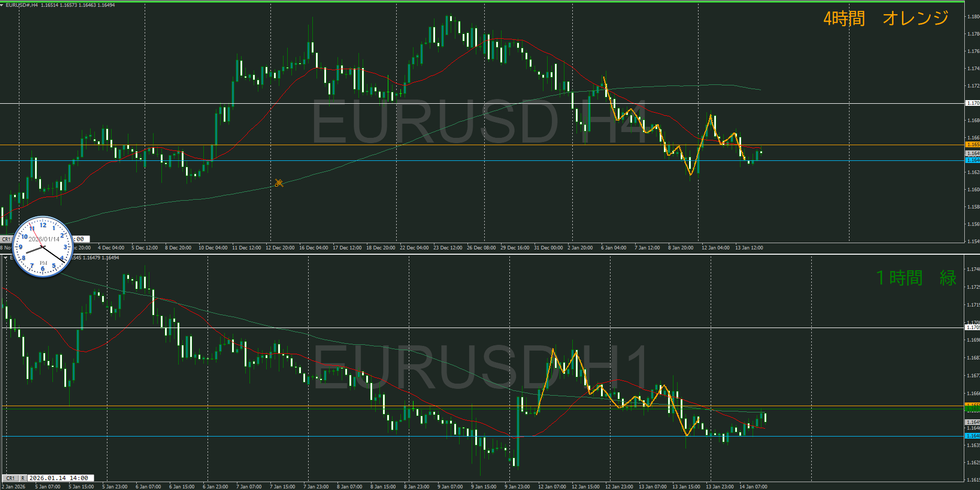
Task: Select the white 1.170 price label on H4 axis
Action: point(972,103)
